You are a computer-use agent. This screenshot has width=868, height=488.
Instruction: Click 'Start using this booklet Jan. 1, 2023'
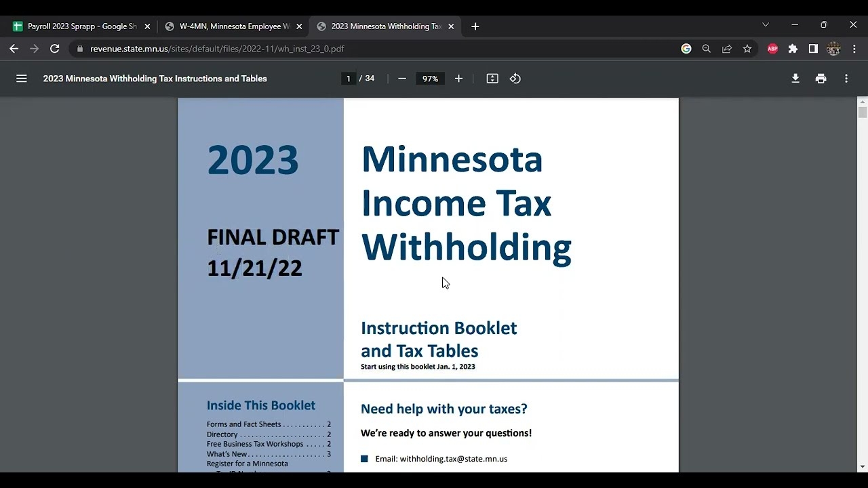pyautogui.click(x=418, y=367)
